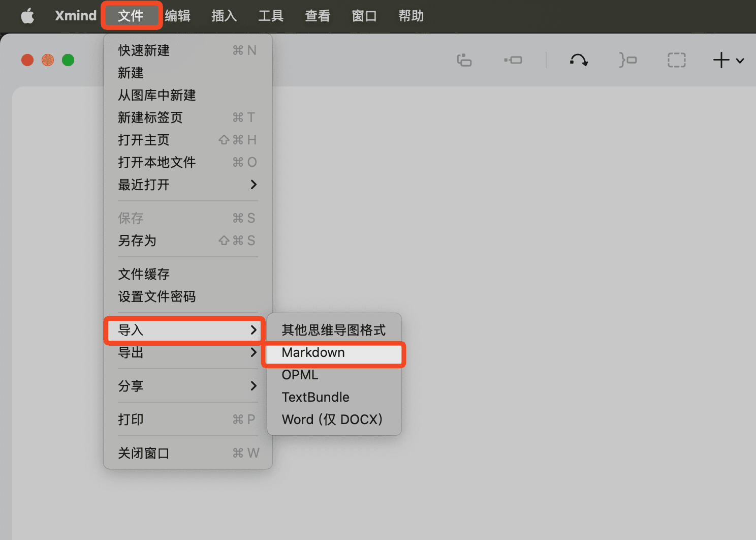Choose 其他思维导图格式 import option
Screen dimensions: 756x540
[x=334, y=330]
